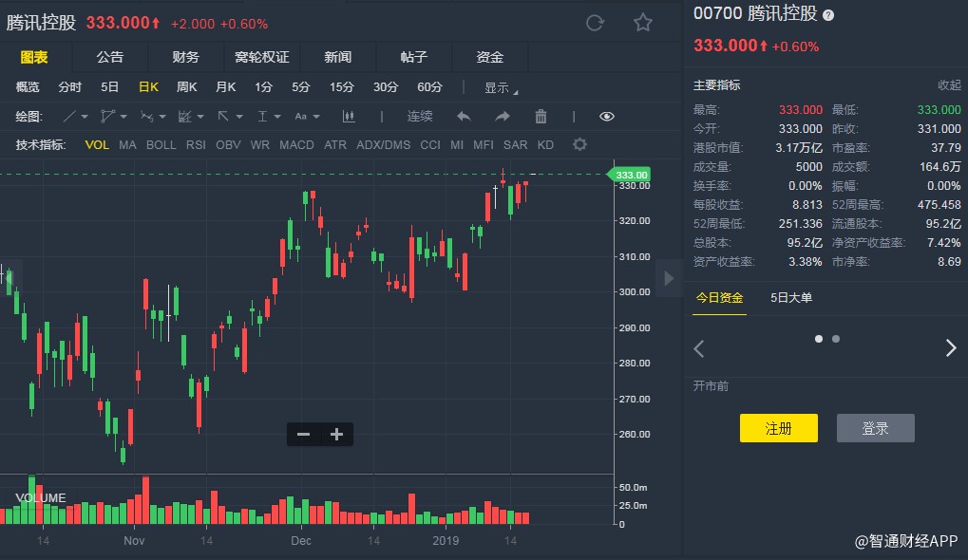Open the 5日大单 tab
The height and width of the screenshot is (560, 968).
(x=791, y=297)
